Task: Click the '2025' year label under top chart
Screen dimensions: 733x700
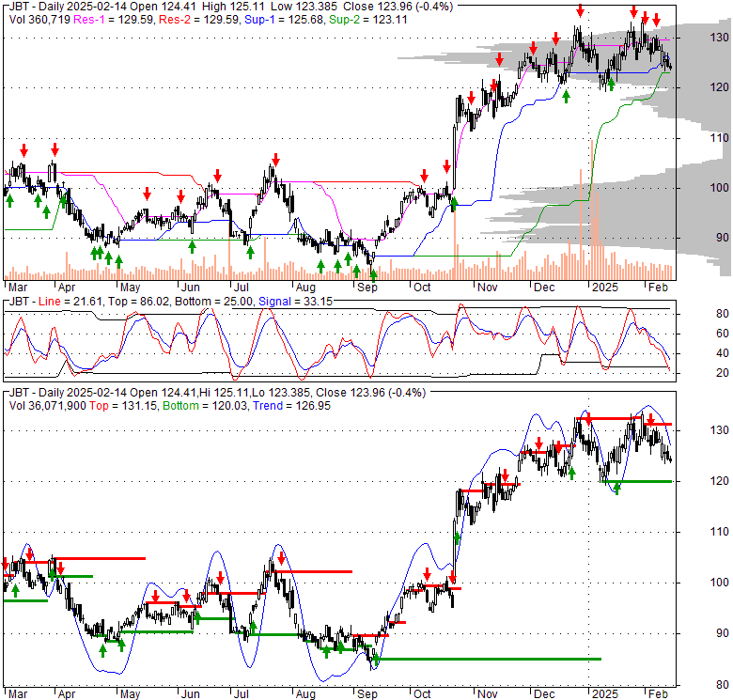Action: 605,288
